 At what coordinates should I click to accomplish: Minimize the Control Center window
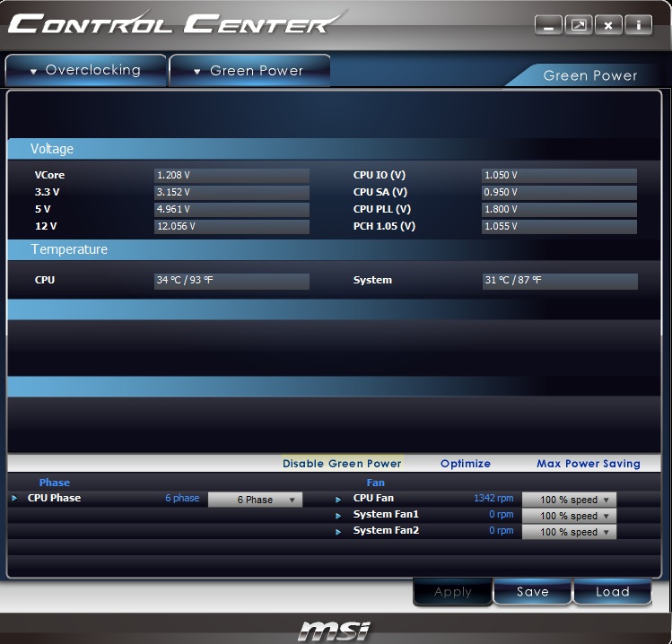548,25
